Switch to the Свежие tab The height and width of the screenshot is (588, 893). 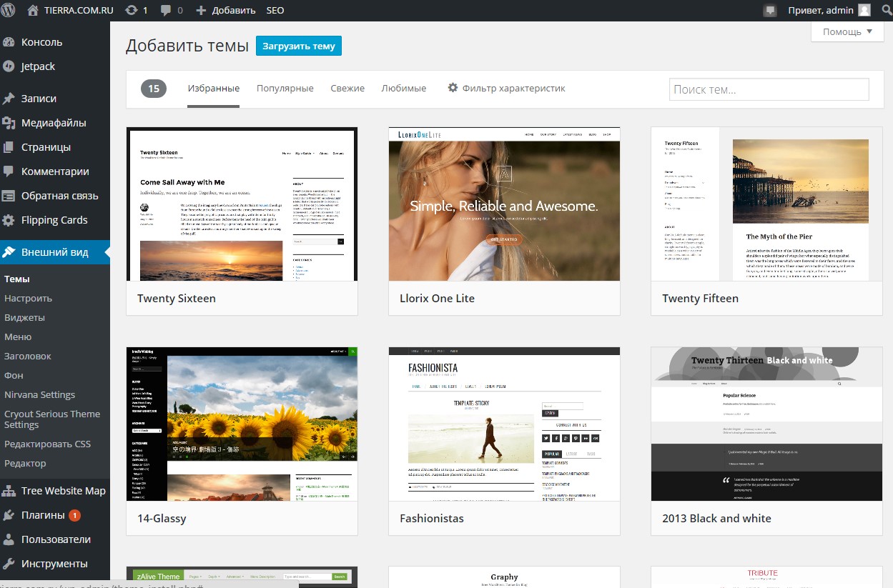347,89
